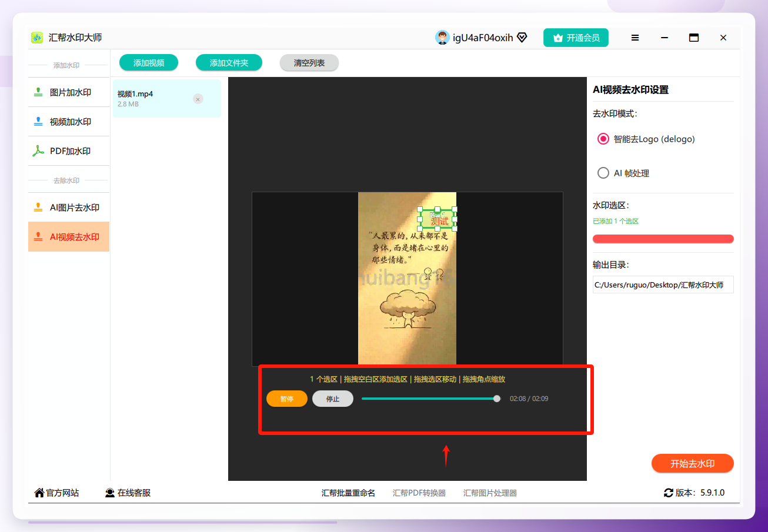Open the 图片加水印 section

pyautogui.click(x=69, y=92)
